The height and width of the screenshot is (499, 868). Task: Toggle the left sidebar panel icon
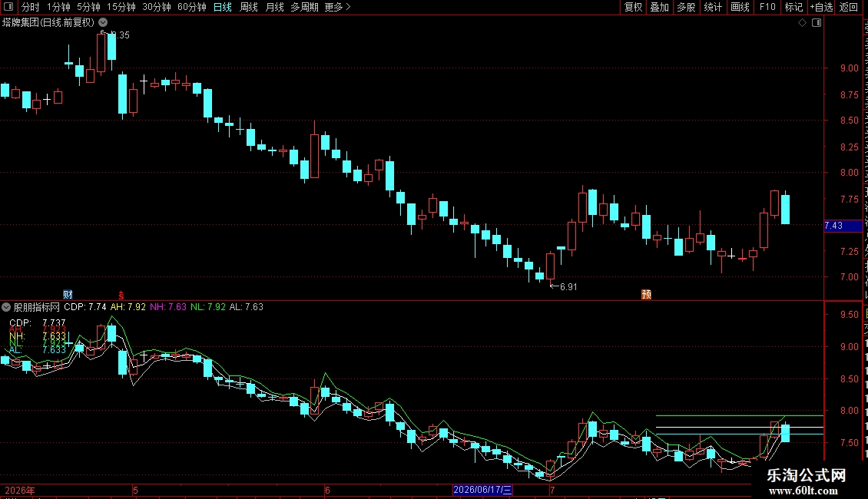click(8, 7)
